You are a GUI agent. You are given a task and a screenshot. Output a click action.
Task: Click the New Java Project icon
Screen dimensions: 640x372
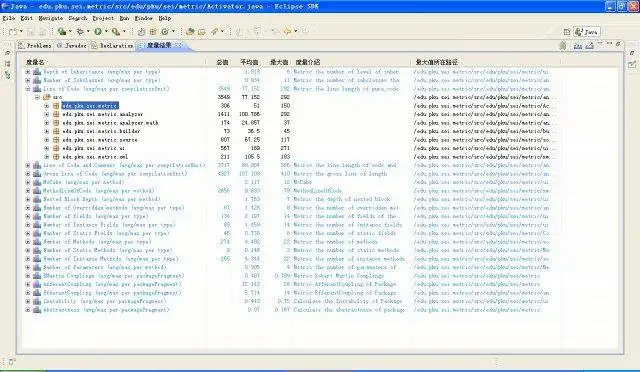[141, 31]
